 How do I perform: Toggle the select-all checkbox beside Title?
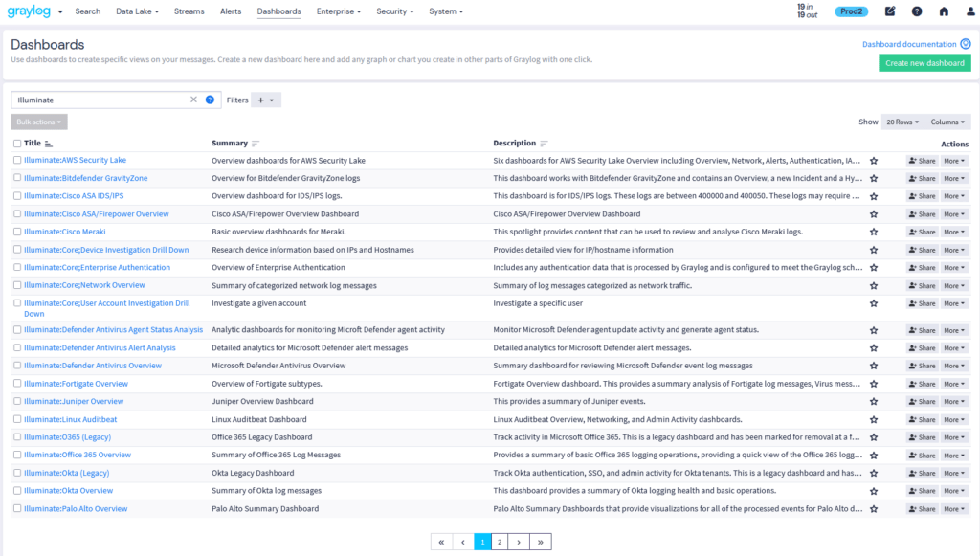pyautogui.click(x=17, y=144)
